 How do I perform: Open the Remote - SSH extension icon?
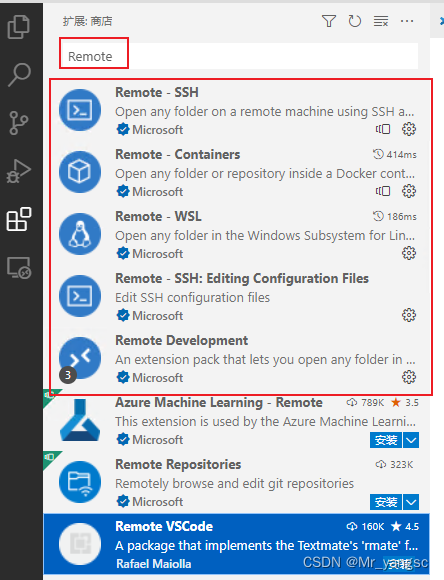pos(80,110)
